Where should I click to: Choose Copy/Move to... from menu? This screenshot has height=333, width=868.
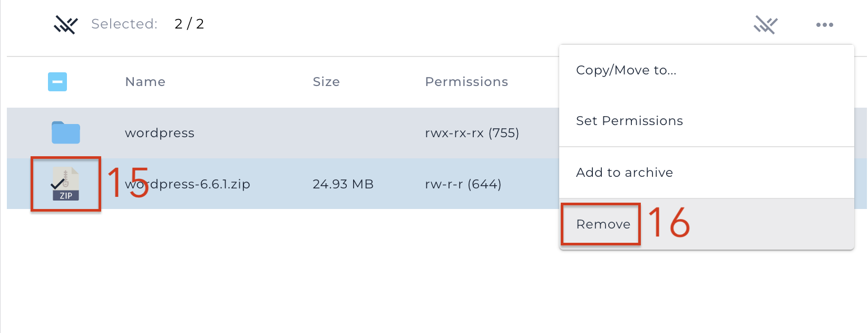[626, 70]
